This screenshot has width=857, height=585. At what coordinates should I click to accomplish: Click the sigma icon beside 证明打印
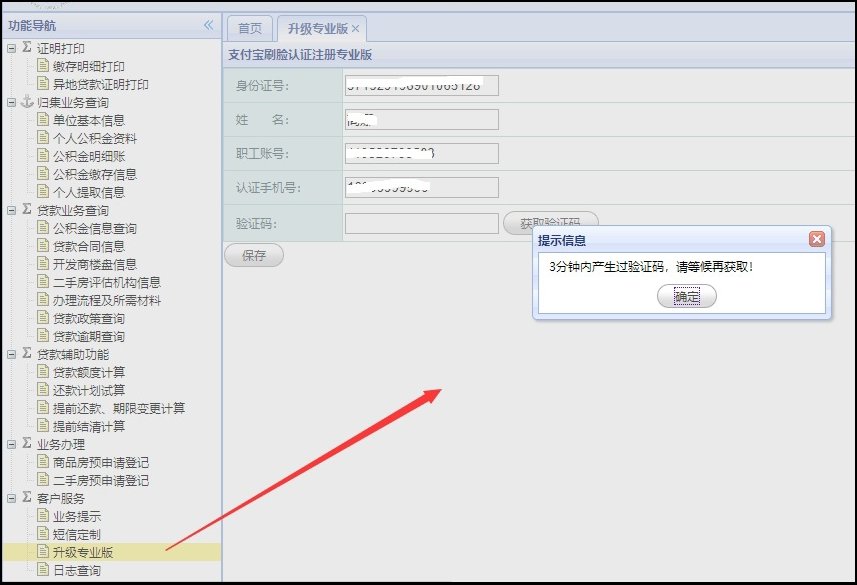(27, 48)
